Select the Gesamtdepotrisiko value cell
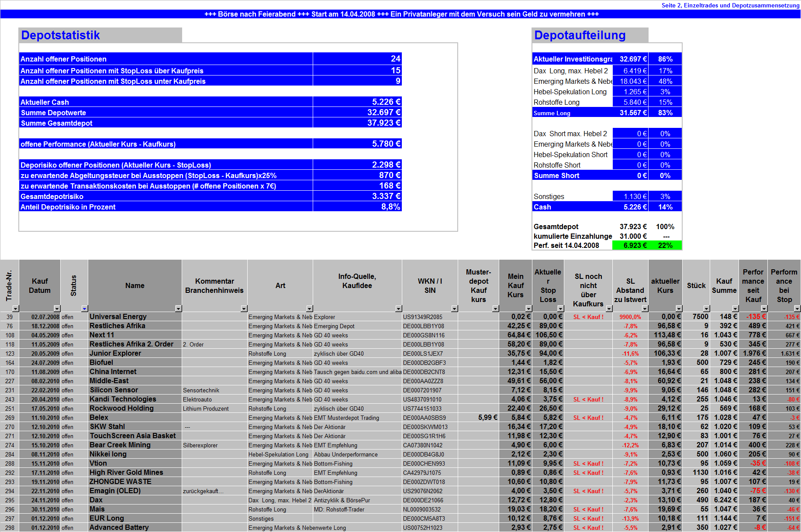Screen dimensions: 801x532 (x=357, y=196)
